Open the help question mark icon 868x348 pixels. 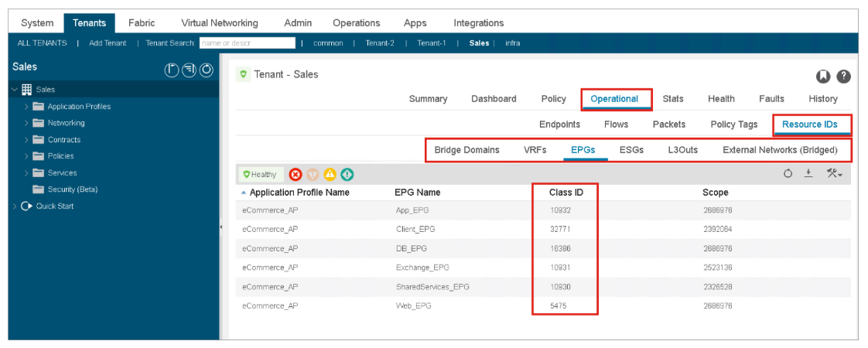click(x=843, y=77)
